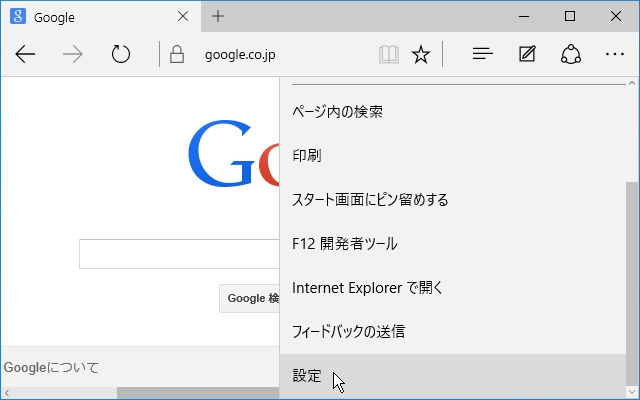
Task: Make a Web Note pen icon
Action: (527, 54)
